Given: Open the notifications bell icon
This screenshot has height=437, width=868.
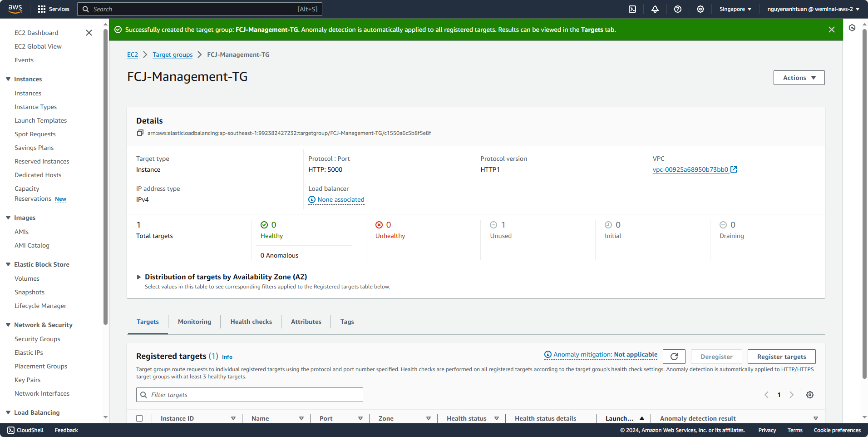Looking at the screenshot, I should (655, 9).
